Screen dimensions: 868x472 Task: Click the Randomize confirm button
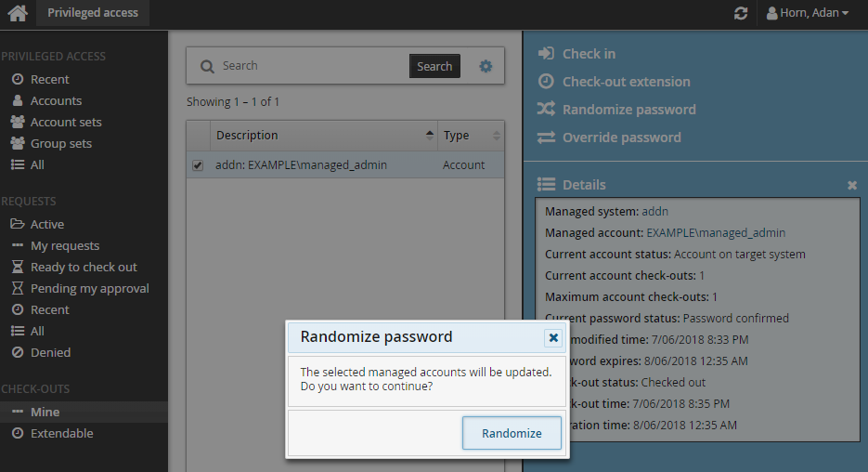tap(512, 434)
